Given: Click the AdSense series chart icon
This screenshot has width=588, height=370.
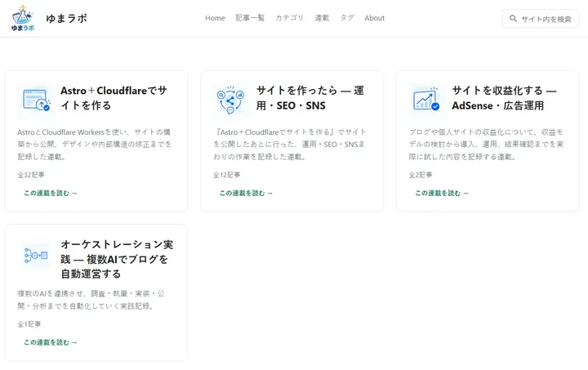Looking at the screenshot, I should (x=426, y=100).
